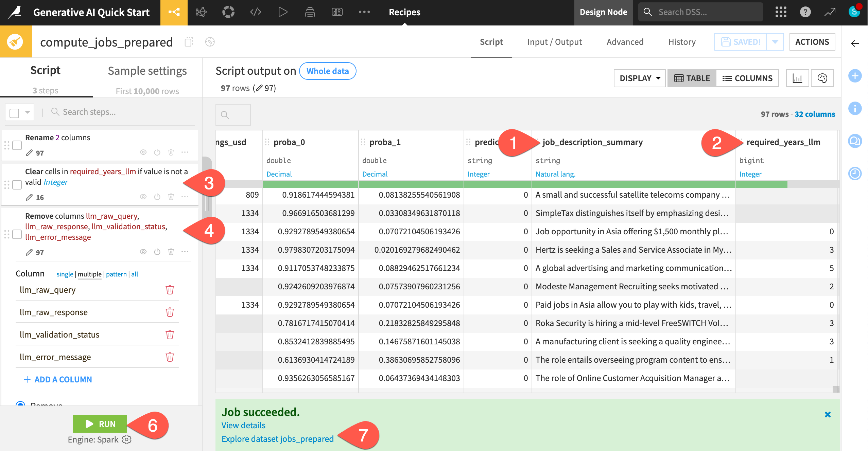The image size is (868, 451).
Task: Switch to the Sample settings tab
Action: pyautogui.click(x=147, y=71)
